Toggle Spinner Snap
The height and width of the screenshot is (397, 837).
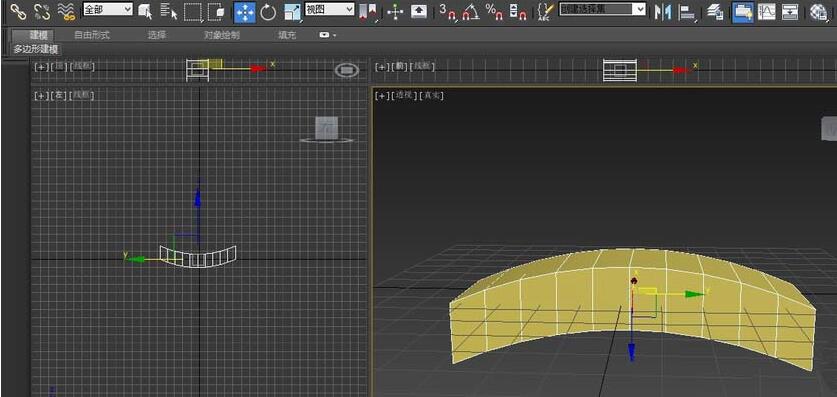[517, 12]
